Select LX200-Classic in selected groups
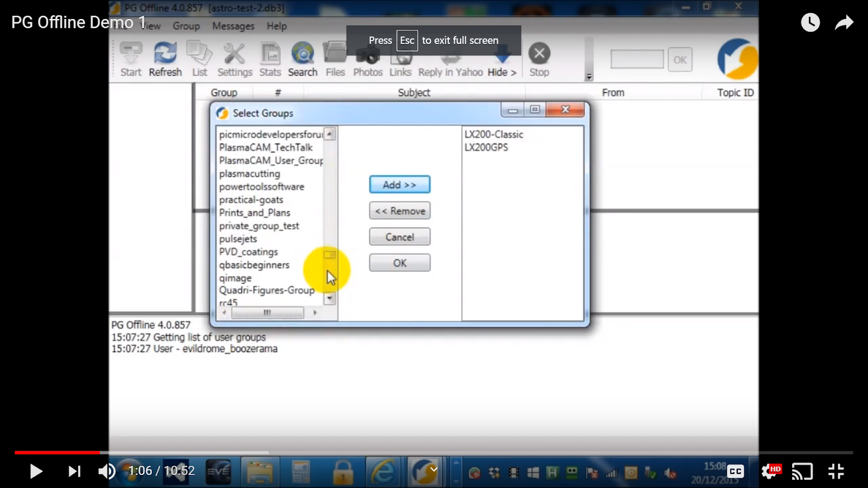Image resolution: width=868 pixels, height=488 pixels. coord(494,134)
